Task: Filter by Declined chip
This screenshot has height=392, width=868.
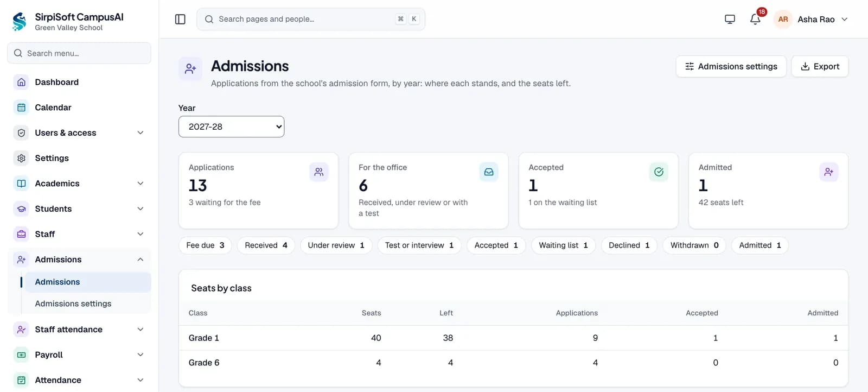Action: [x=629, y=245]
